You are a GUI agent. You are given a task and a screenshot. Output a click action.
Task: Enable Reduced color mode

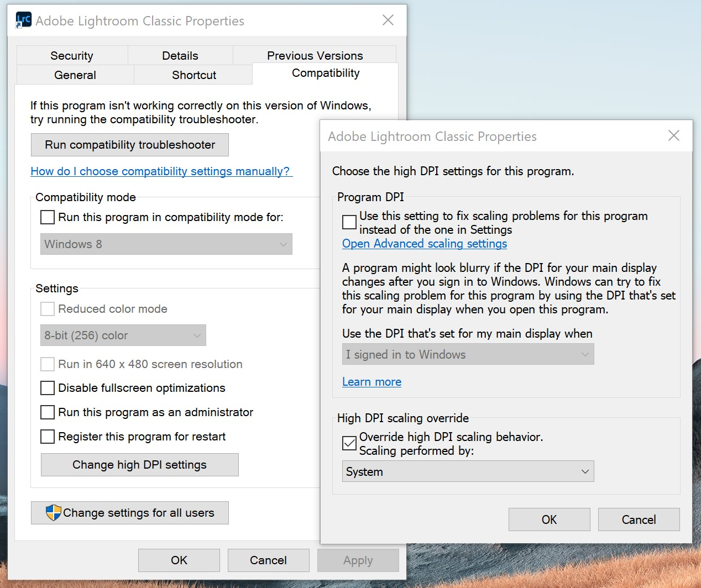(47, 309)
